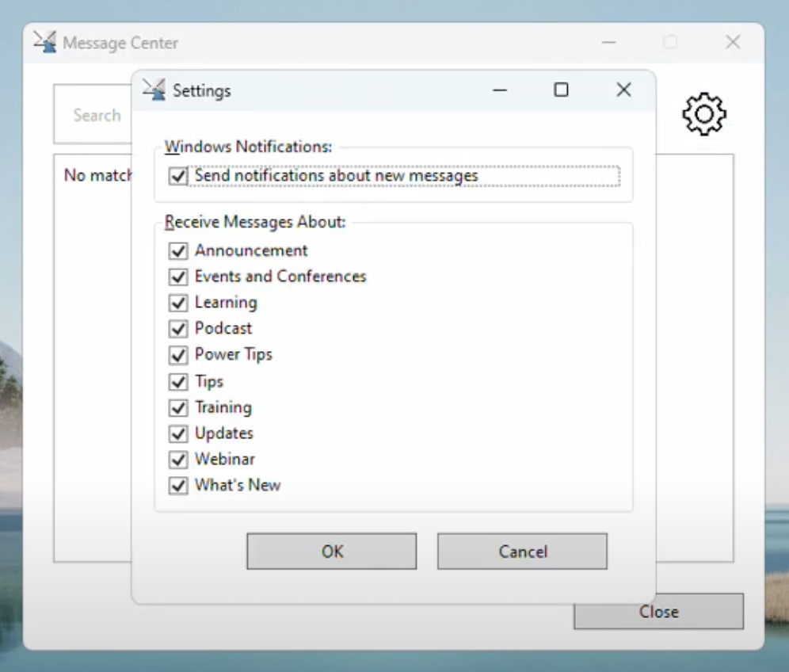Turn off Updates messages
The image size is (789, 672).
177,433
